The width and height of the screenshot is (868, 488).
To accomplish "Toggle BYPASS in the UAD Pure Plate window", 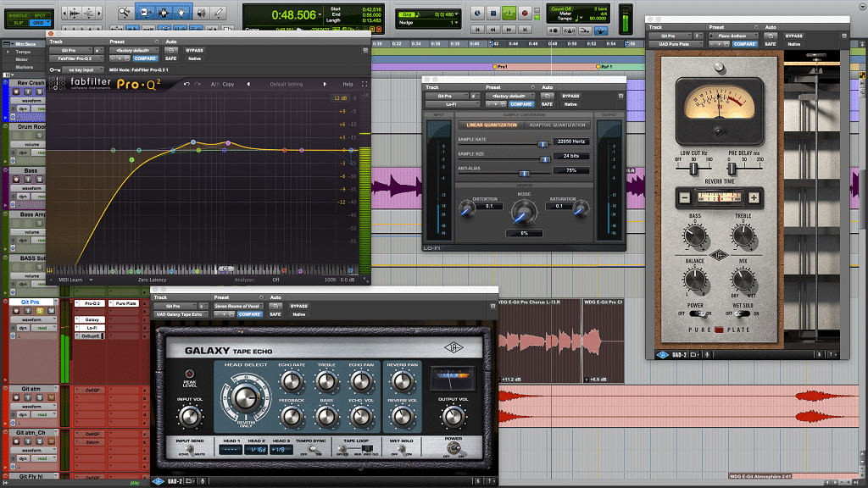I will (793, 36).
